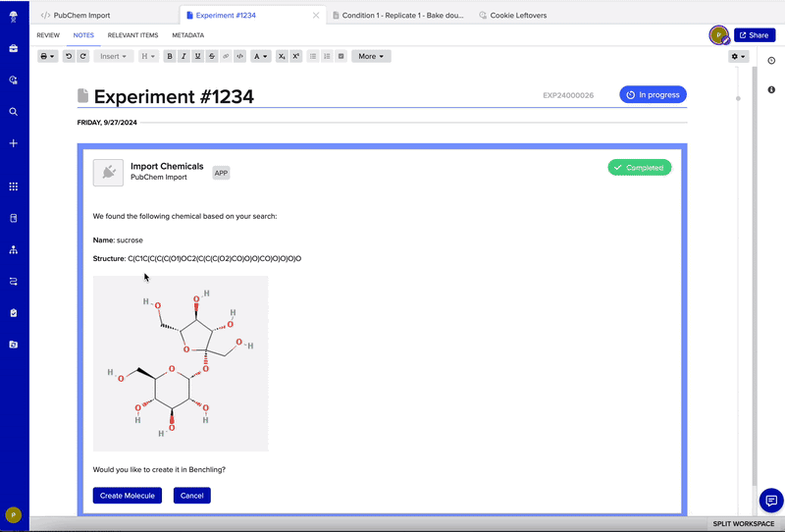Open the Insert dropdown
This screenshot has height=532, width=785.
113,56
